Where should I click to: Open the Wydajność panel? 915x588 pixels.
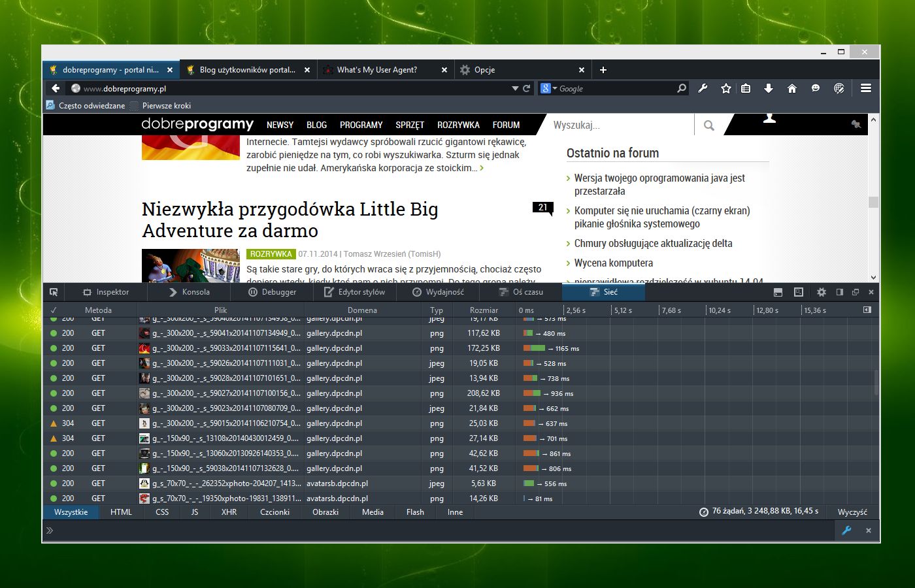[438, 292]
